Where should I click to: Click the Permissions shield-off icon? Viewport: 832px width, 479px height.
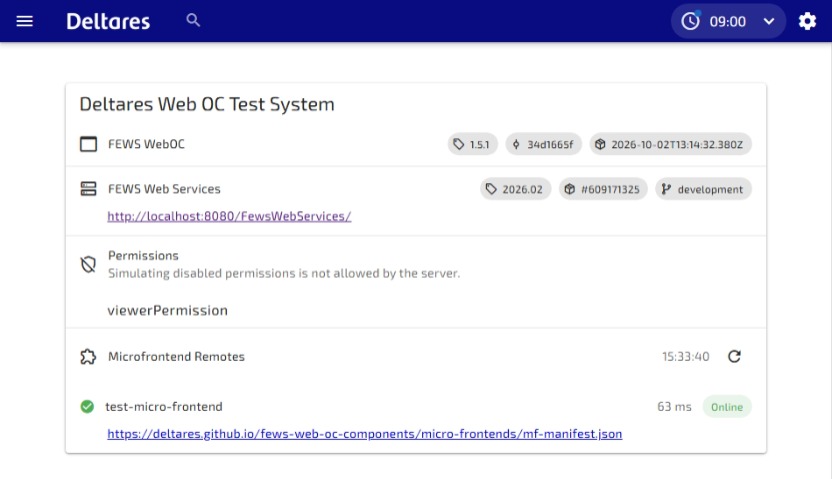click(x=89, y=264)
